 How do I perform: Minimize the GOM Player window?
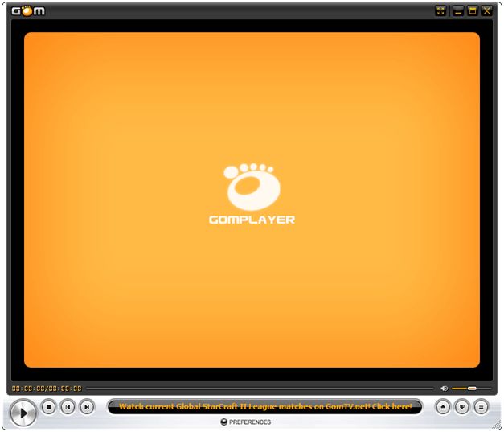pyautogui.click(x=458, y=10)
